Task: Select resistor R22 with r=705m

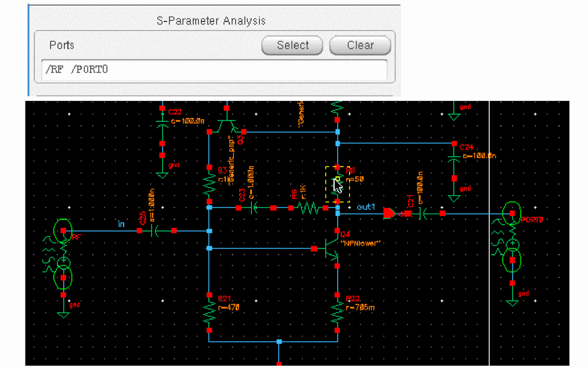Action: coord(337,313)
